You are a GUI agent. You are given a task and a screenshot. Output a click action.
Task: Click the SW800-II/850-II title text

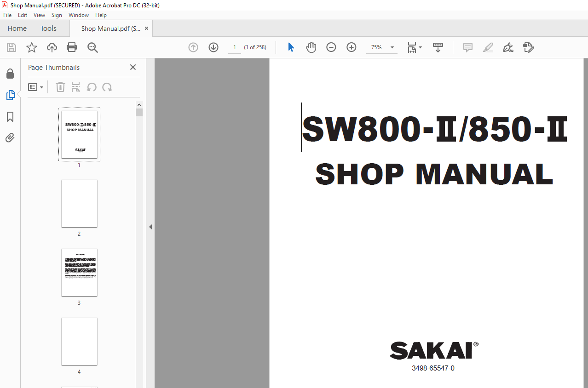(434, 129)
